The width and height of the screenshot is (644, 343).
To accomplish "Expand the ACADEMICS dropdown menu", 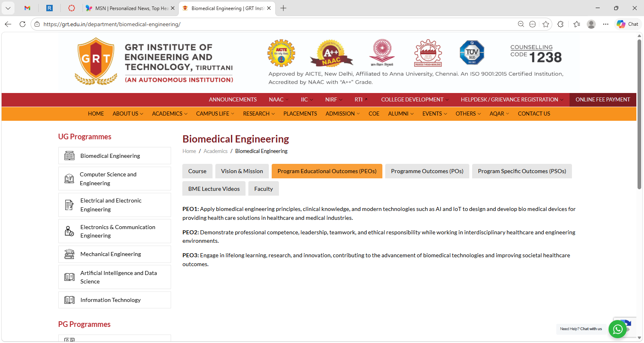I will coord(169,114).
